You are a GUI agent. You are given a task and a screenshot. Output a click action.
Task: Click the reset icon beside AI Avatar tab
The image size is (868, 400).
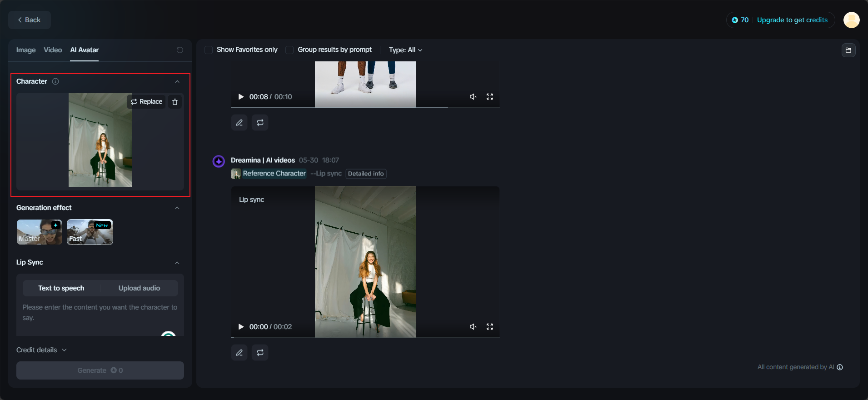click(x=180, y=50)
